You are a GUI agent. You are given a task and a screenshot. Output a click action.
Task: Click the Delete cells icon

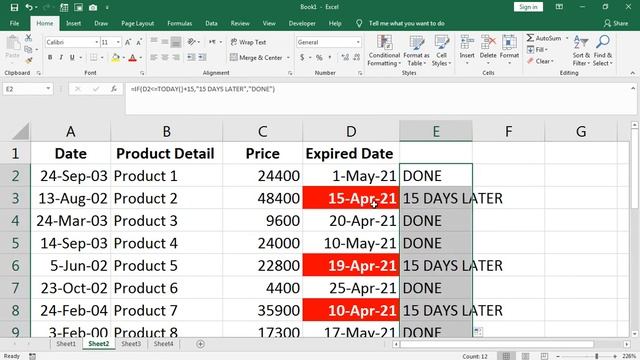(488, 42)
